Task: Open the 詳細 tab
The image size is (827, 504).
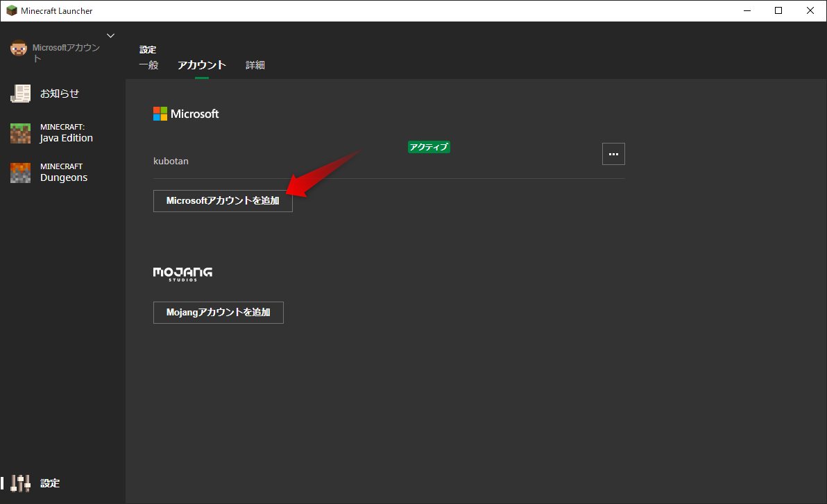Action: 255,65
